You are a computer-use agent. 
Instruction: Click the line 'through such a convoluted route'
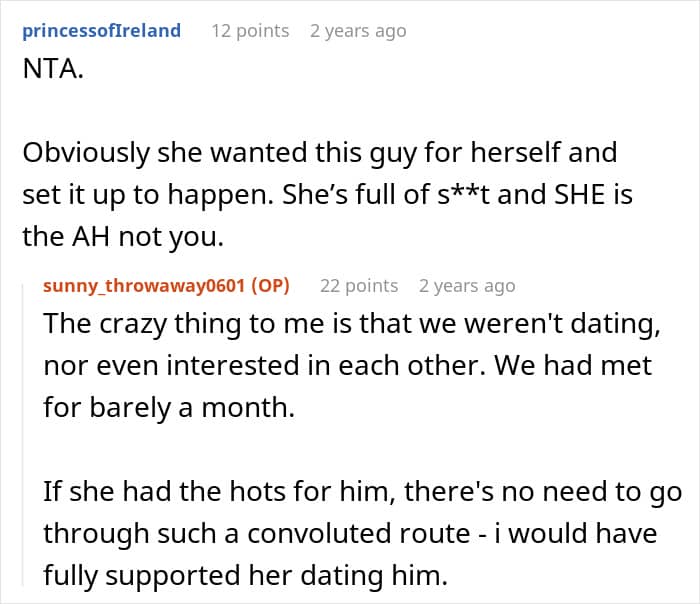tap(350, 533)
